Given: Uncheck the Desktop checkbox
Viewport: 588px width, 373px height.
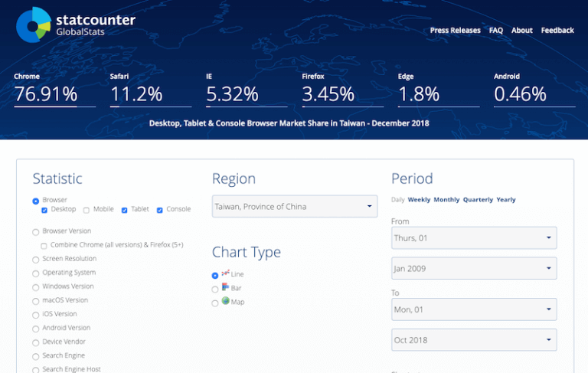Looking at the screenshot, I should [x=44, y=210].
